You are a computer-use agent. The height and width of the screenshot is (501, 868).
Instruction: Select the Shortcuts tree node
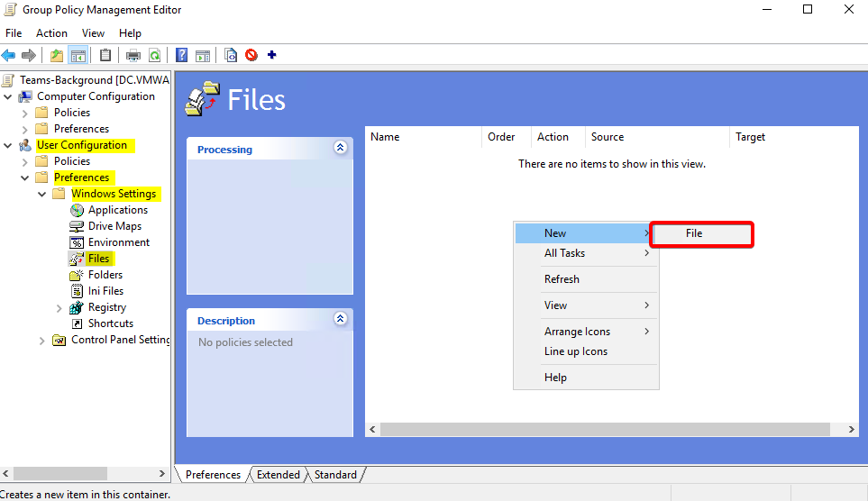(x=110, y=323)
